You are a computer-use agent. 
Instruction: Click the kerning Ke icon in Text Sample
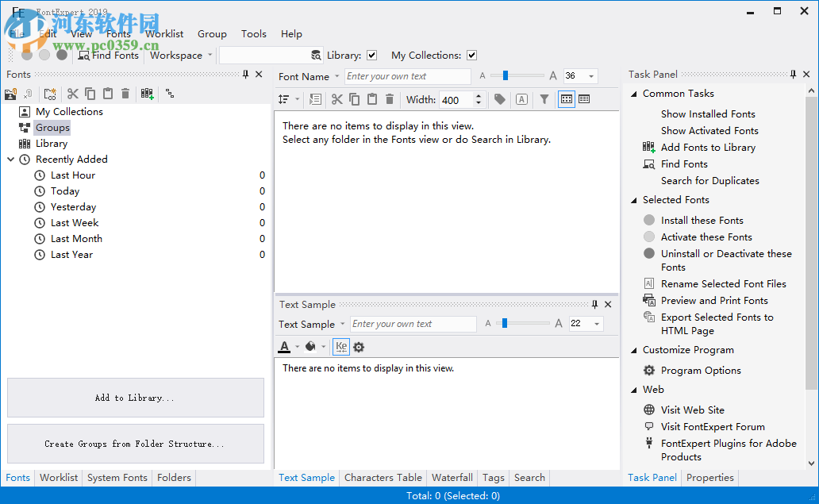pos(340,346)
